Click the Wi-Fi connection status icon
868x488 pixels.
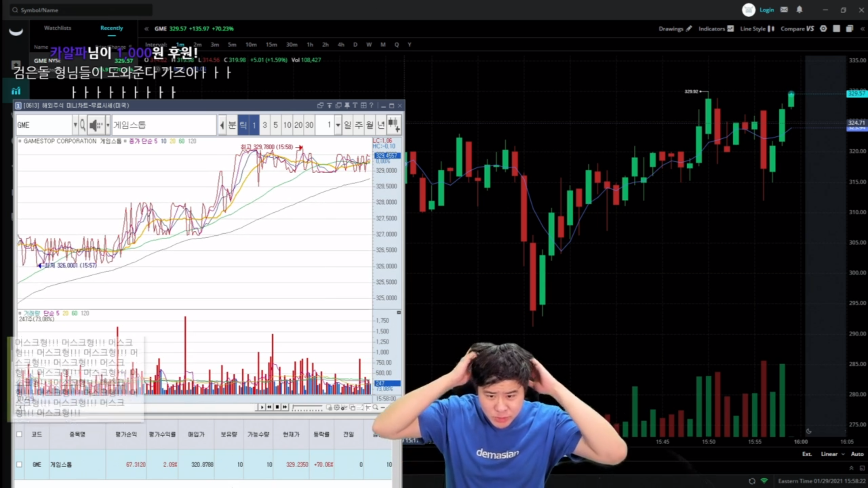764,481
